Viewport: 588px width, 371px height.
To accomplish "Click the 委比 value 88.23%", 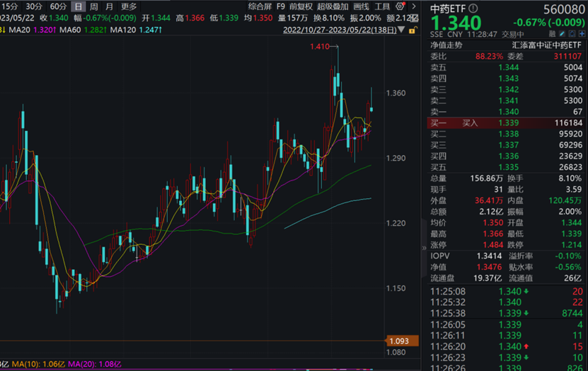I will (x=489, y=56).
